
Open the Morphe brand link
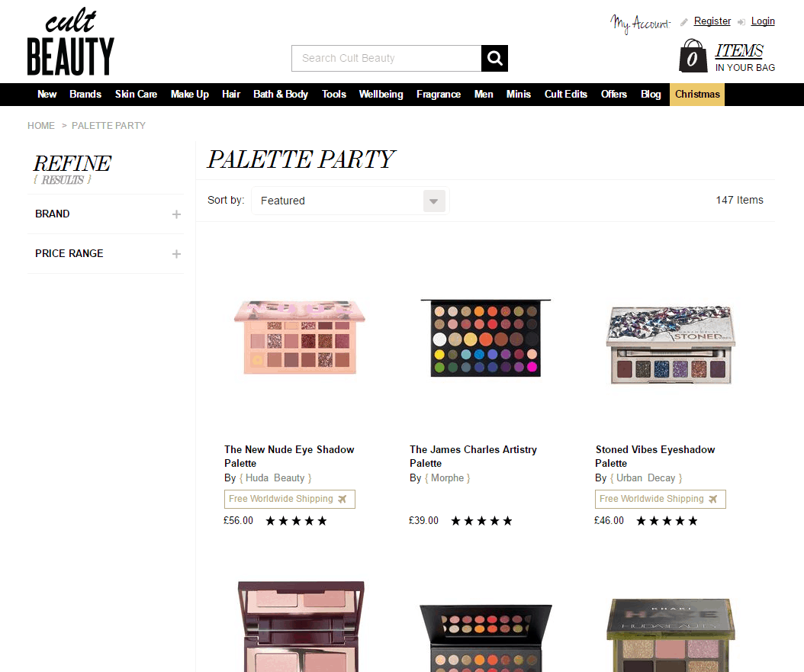pyautogui.click(x=447, y=478)
